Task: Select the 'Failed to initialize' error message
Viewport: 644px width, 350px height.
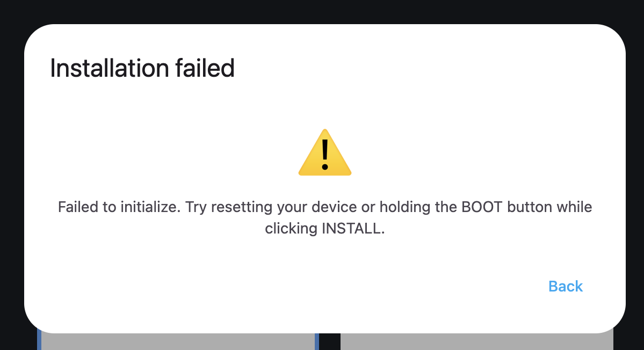Action: click(325, 217)
